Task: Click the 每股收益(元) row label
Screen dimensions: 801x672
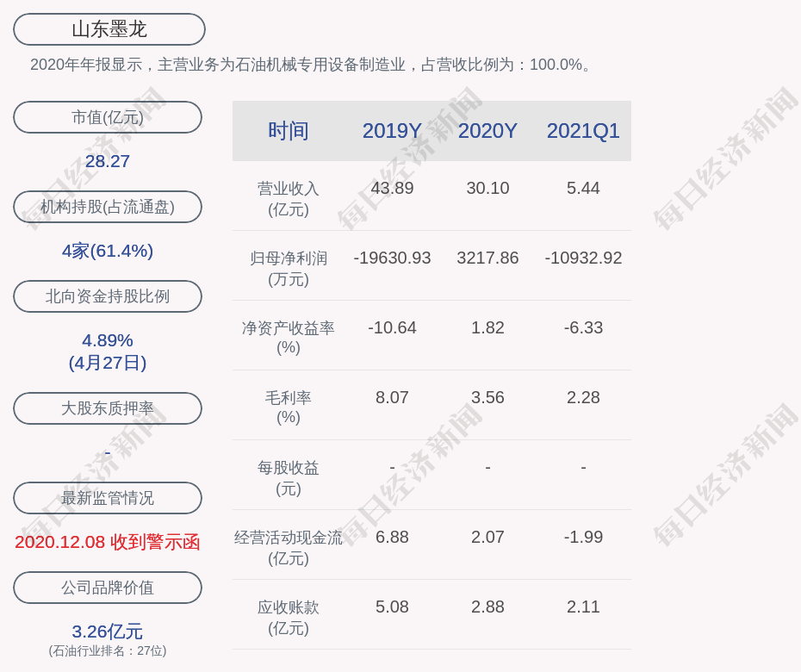Action: (289, 478)
